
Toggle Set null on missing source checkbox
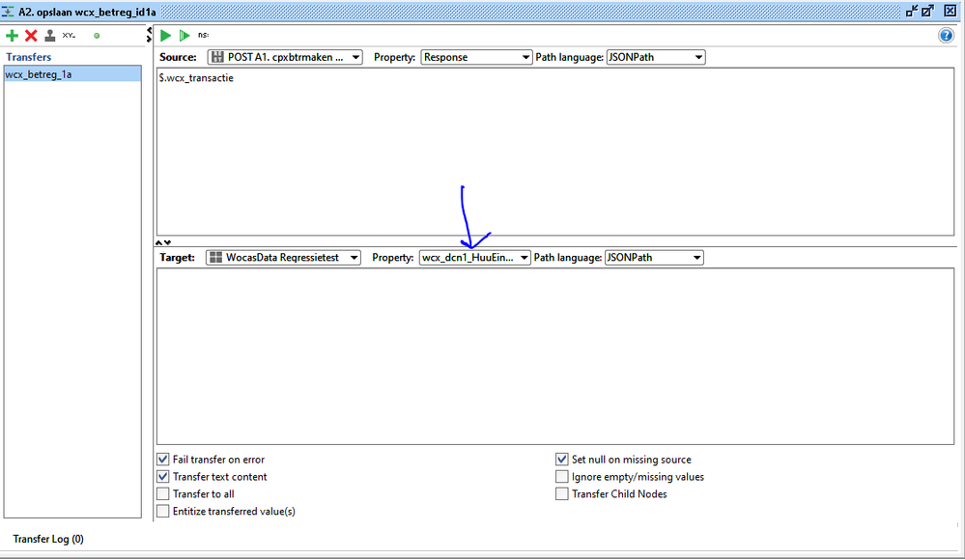(x=562, y=459)
